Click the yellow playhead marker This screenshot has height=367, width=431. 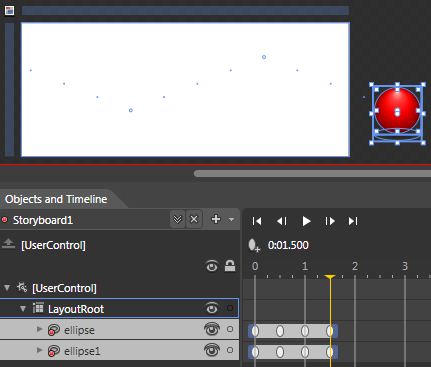point(330,277)
